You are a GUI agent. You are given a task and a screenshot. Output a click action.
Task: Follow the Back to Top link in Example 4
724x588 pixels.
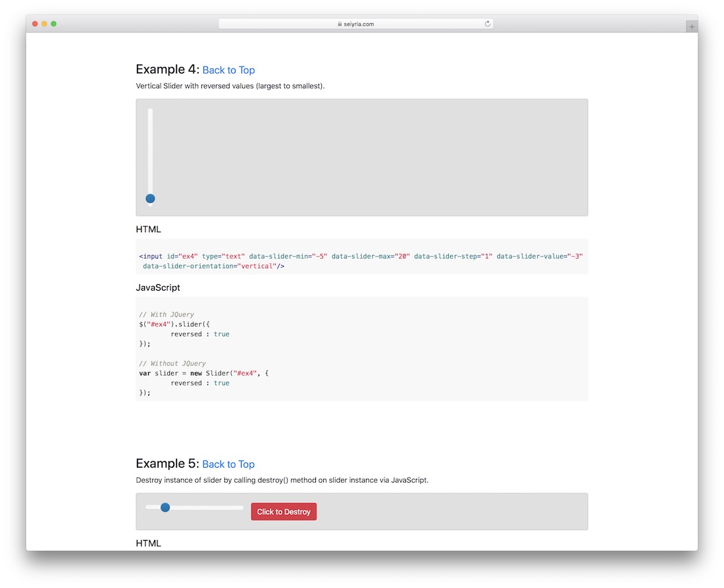pos(228,70)
